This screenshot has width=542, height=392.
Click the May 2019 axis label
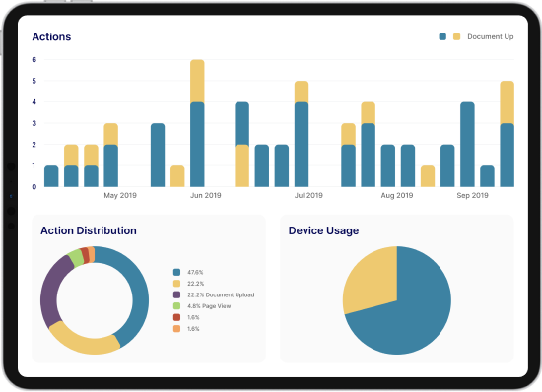(120, 195)
